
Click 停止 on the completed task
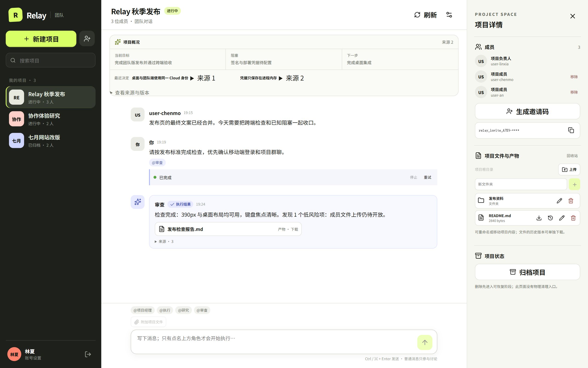413,177
